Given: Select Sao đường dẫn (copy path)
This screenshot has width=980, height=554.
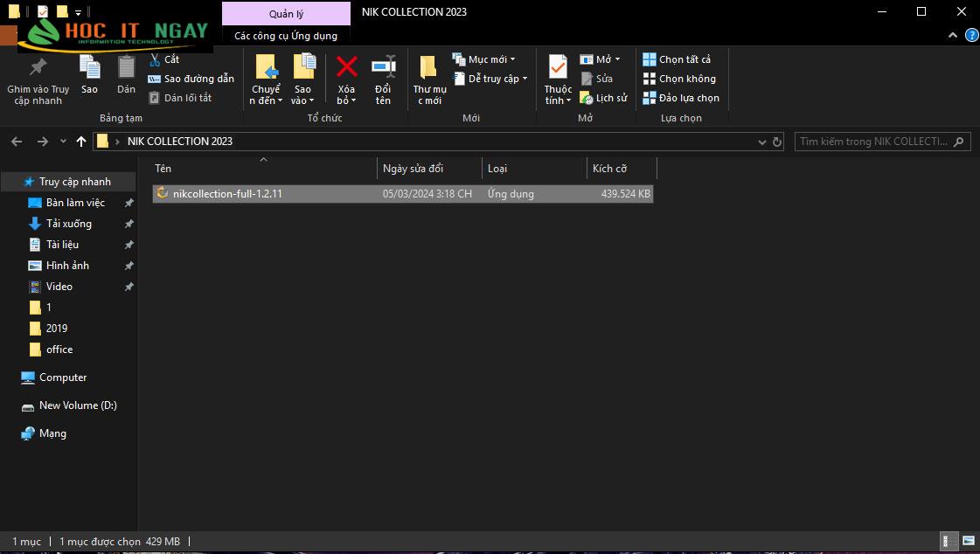Looking at the screenshot, I should tap(191, 79).
